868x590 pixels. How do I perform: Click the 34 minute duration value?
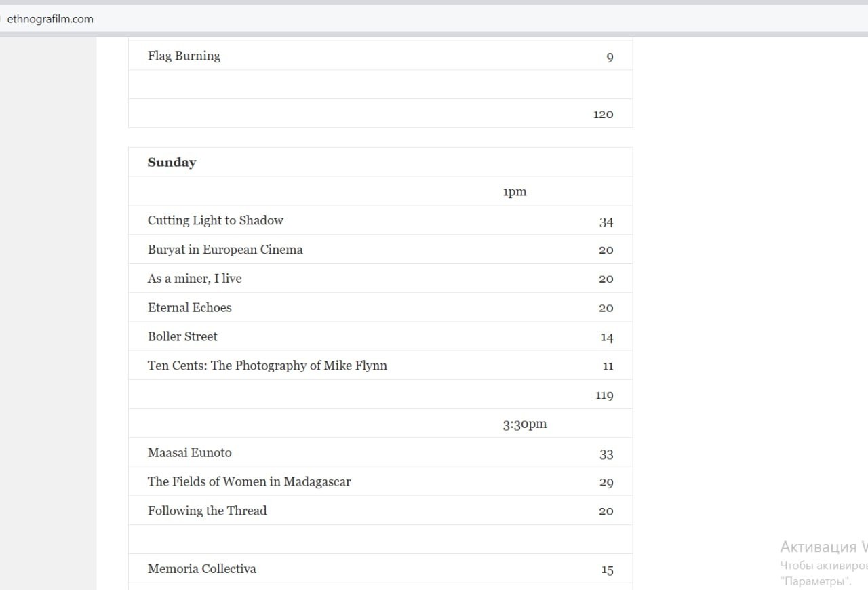pos(606,222)
